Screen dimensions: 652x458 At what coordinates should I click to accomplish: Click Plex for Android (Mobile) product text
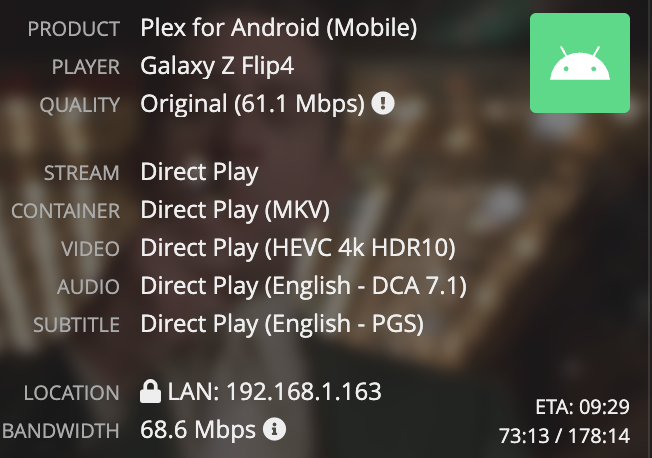(279, 28)
